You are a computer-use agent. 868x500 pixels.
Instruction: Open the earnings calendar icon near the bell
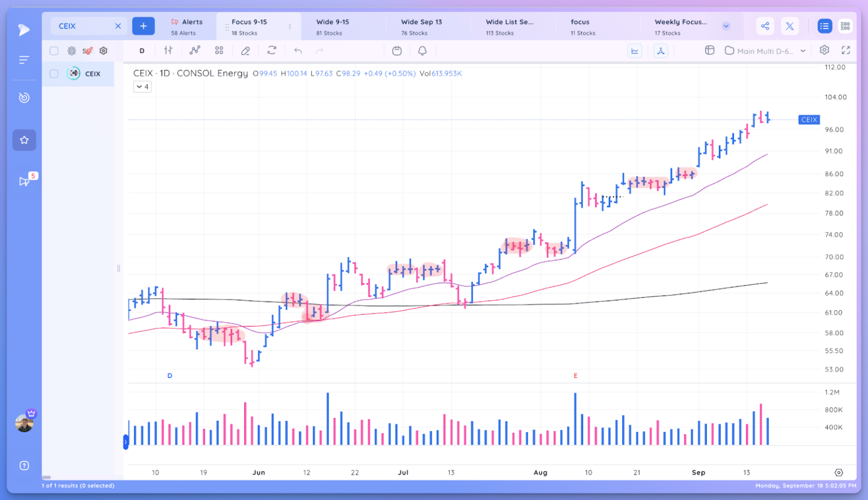(397, 51)
